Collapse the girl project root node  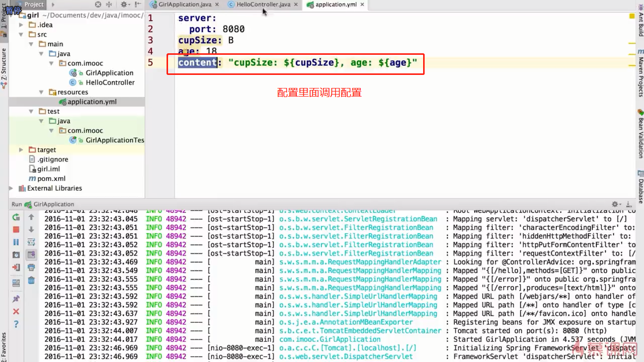click(12, 16)
